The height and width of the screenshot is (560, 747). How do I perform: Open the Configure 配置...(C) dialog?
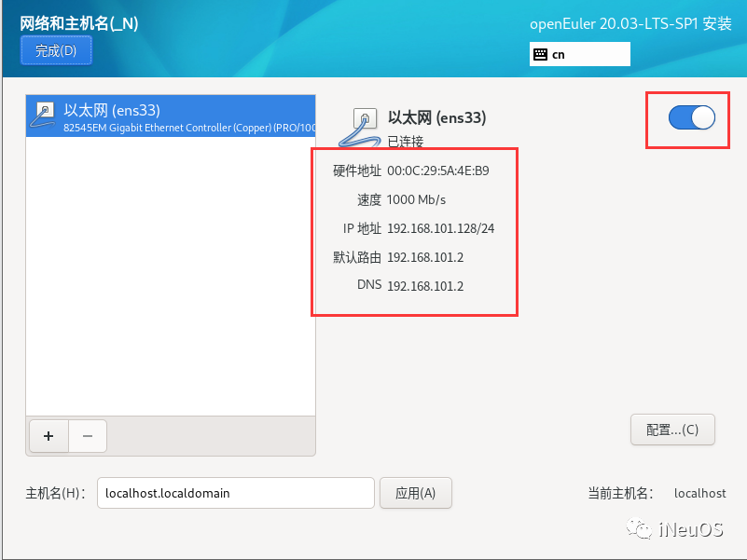[x=672, y=430]
